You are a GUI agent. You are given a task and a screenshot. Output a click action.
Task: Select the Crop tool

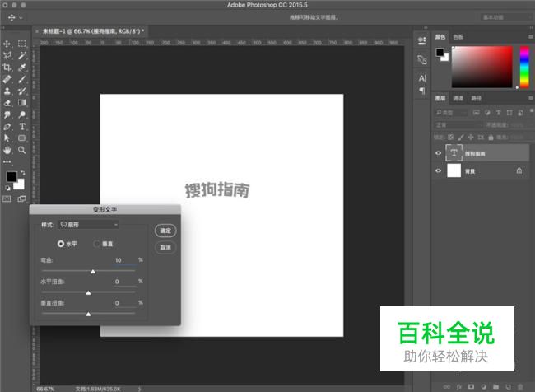pos(7,68)
